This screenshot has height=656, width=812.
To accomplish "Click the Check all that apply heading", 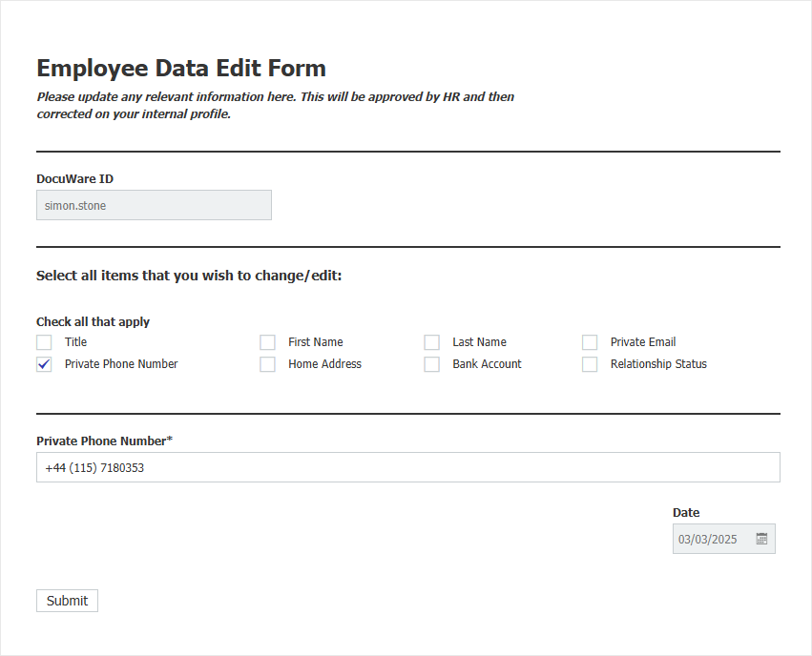I will [93, 321].
